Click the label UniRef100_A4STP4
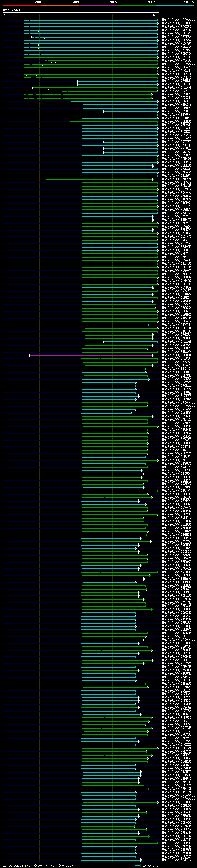197x868 pixels. point(177,792)
